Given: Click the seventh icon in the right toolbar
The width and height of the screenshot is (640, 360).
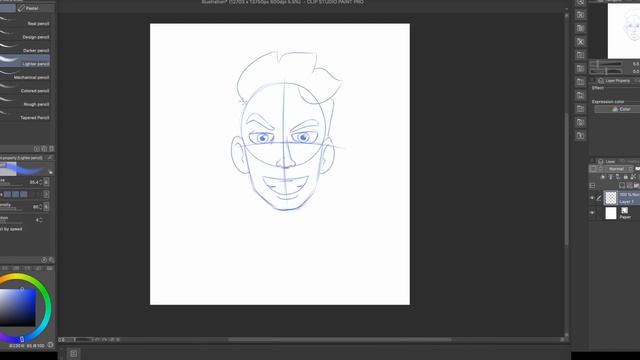Looking at the screenshot, I should [580, 82].
